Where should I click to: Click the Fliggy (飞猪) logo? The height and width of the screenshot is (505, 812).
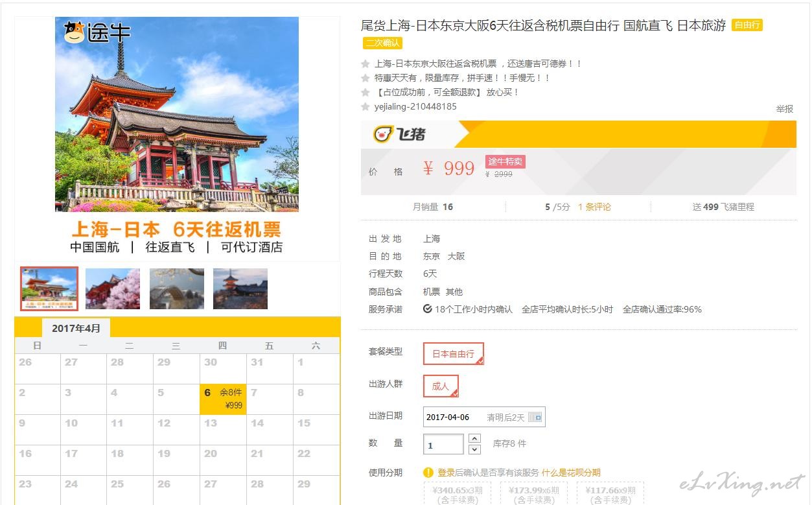[400, 134]
